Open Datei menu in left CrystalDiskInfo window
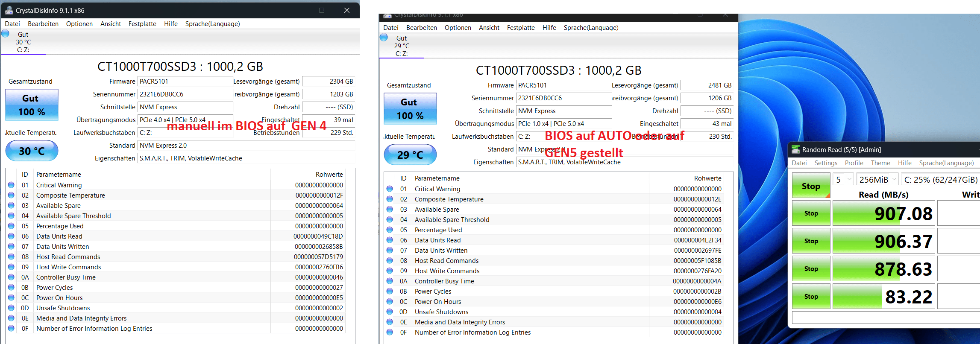 (x=12, y=24)
